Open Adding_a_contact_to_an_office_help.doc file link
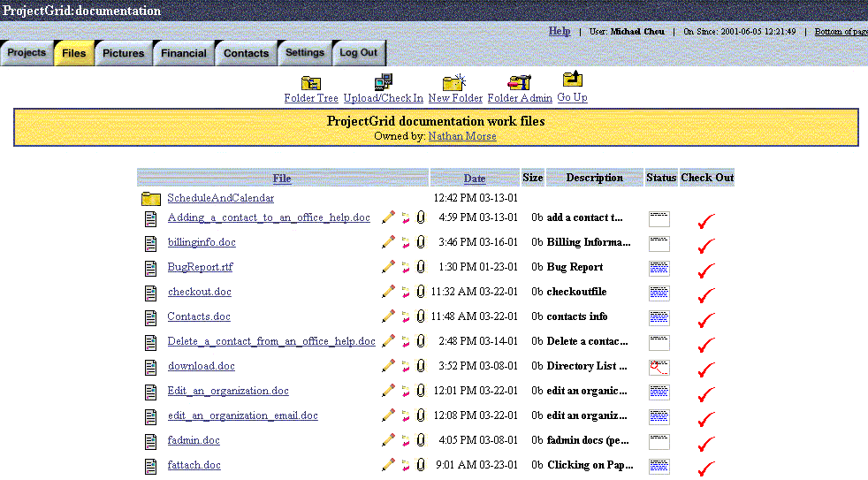Viewport: 868px width, 480px height. (x=269, y=217)
